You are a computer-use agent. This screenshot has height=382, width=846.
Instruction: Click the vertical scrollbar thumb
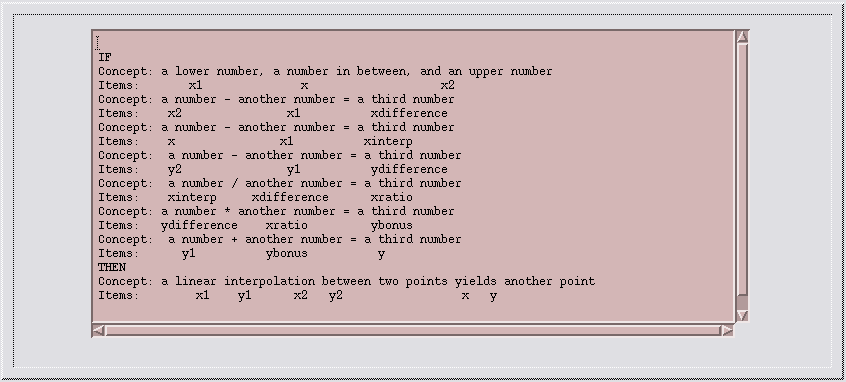pyautogui.click(x=742, y=169)
